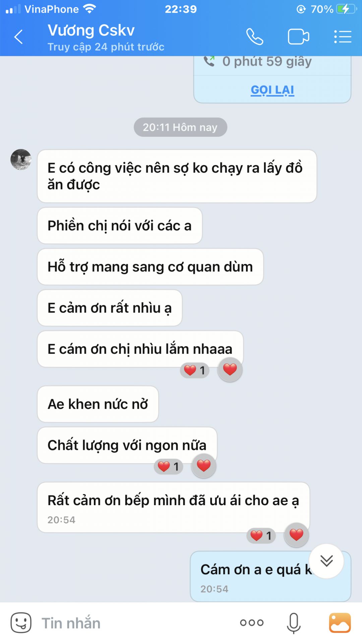
Task: Tap the microphone to record voice message
Action: pos(294,623)
